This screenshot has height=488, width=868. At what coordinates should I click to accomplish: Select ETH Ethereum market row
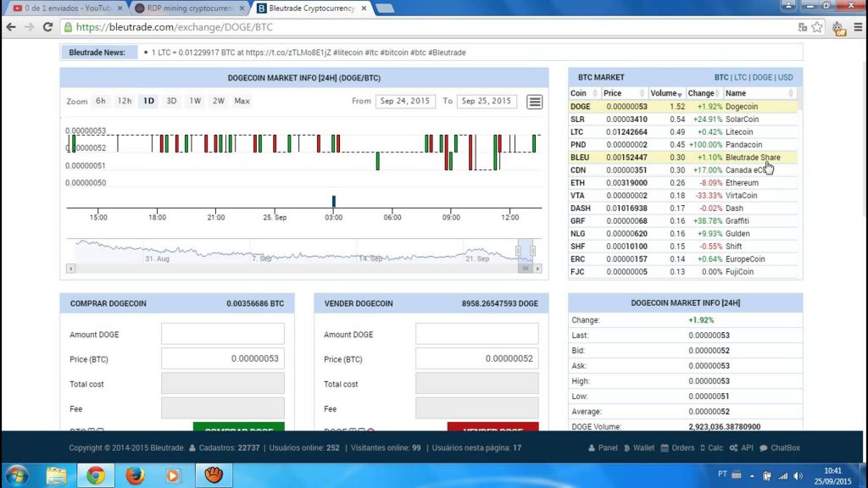pyautogui.click(x=683, y=183)
